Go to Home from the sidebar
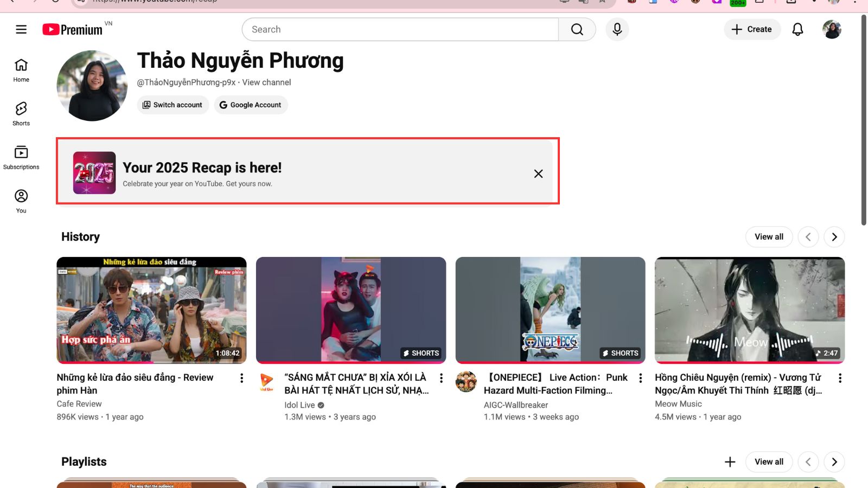868x488 pixels. pyautogui.click(x=21, y=69)
